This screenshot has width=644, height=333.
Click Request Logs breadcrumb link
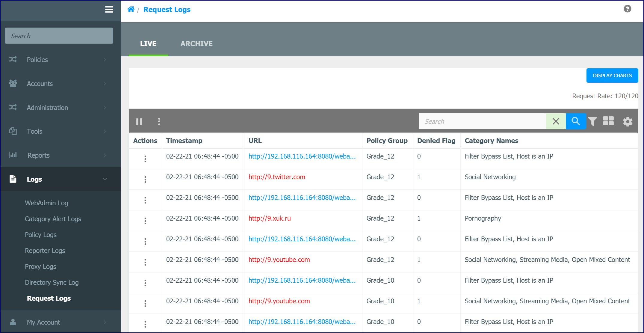click(167, 9)
